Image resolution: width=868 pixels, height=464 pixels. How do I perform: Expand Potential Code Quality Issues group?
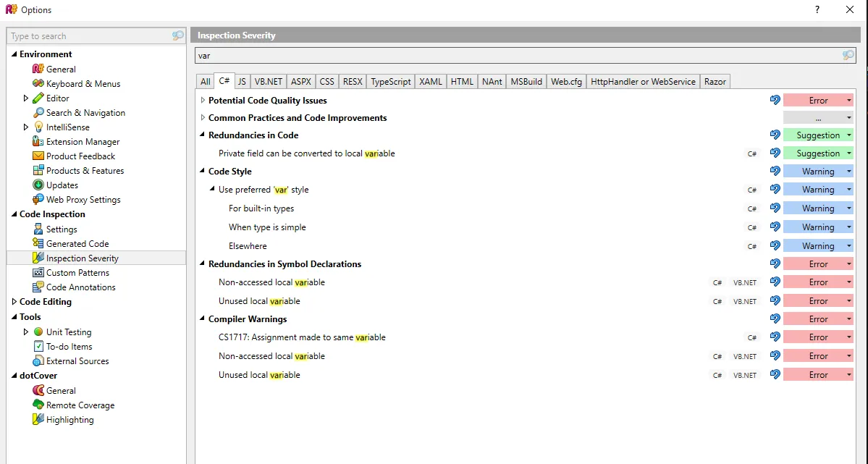coord(203,100)
